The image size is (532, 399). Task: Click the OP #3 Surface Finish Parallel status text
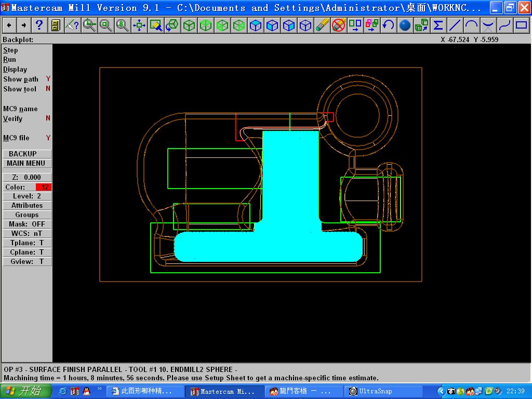(x=121, y=369)
